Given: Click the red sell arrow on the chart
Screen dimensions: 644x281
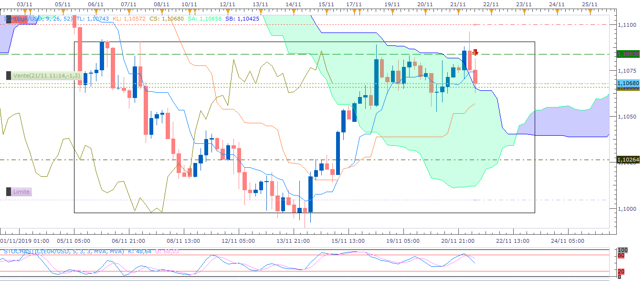Looking at the screenshot, I should (475, 52).
